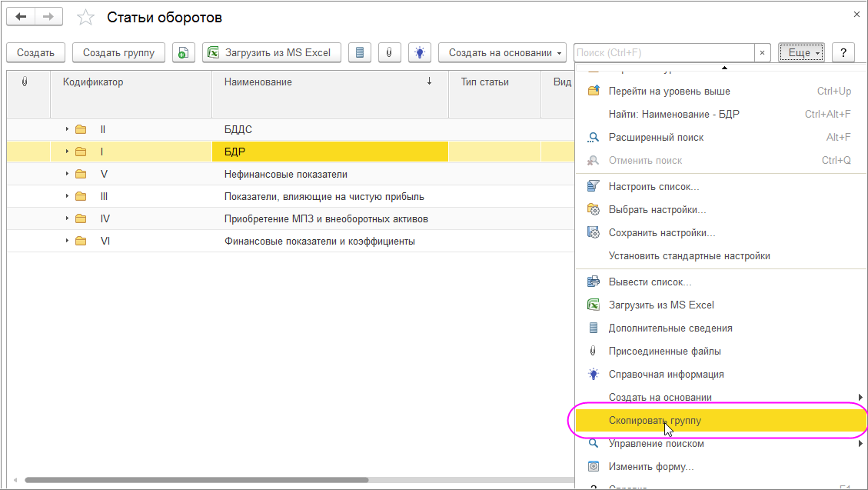
Task: Expand the group with code III
Action: coord(67,196)
